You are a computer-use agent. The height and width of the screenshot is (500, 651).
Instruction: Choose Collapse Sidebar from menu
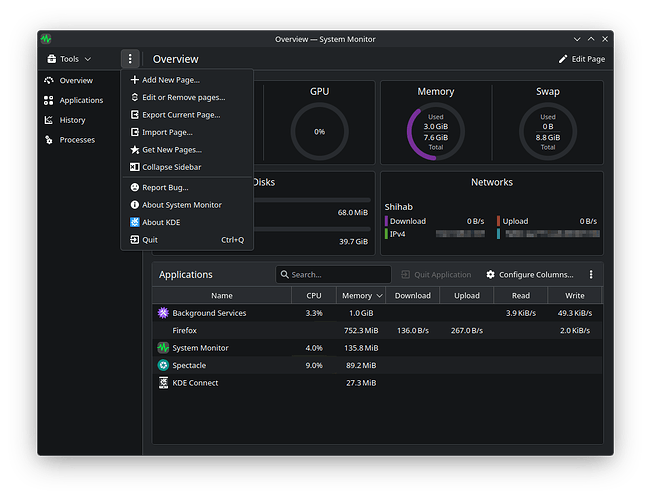click(x=171, y=167)
